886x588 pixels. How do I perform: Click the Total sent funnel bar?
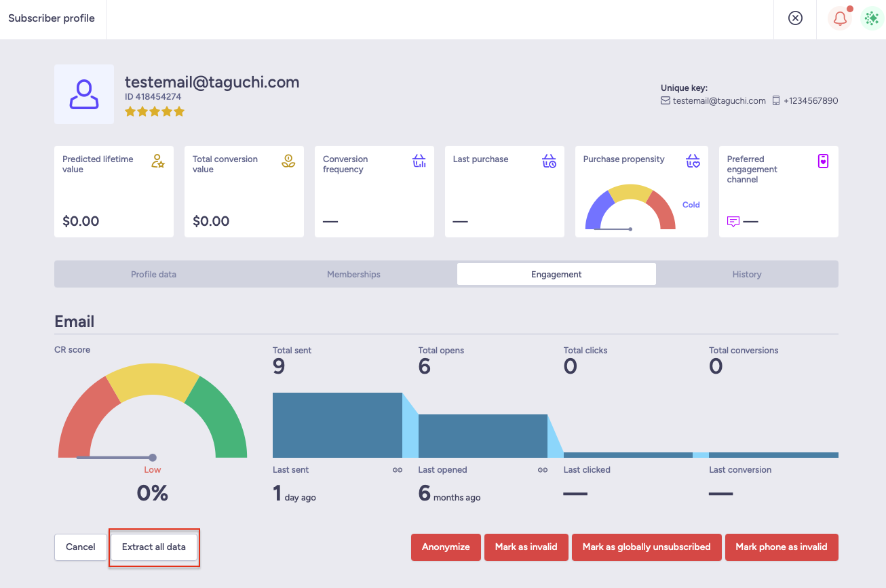337,425
